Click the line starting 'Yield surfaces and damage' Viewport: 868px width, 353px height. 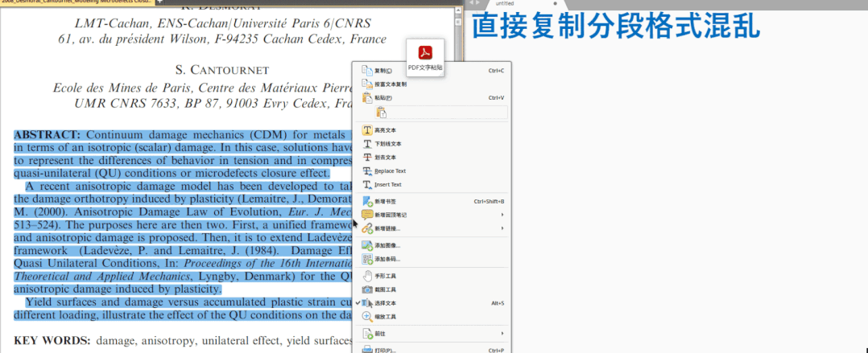pos(188,302)
